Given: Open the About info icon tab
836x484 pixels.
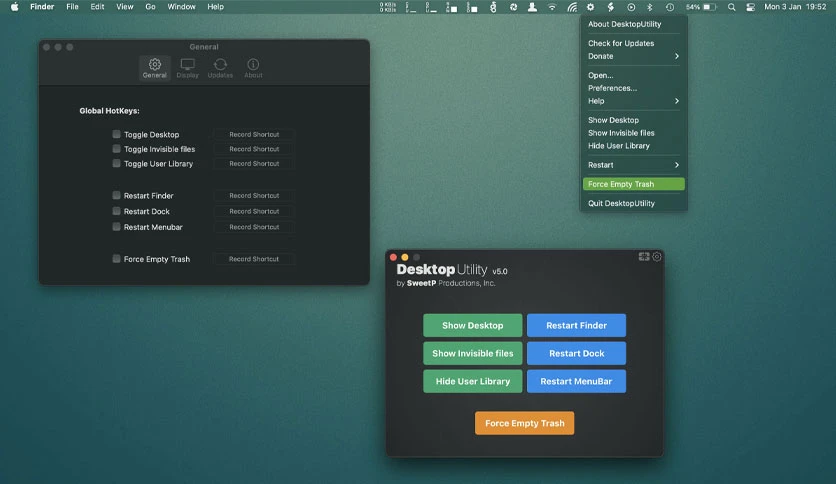Looking at the screenshot, I should pyautogui.click(x=253, y=68).
